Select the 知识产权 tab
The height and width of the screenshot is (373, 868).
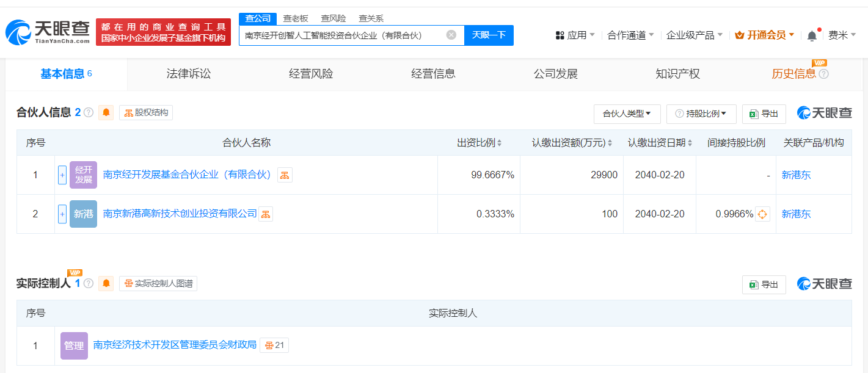point(677,74)
